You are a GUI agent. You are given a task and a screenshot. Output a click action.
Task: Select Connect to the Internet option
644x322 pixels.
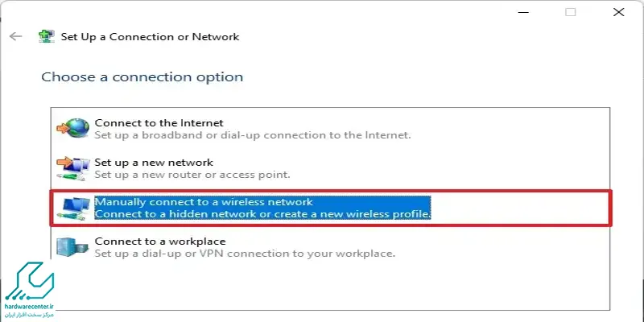pos(330,129)
